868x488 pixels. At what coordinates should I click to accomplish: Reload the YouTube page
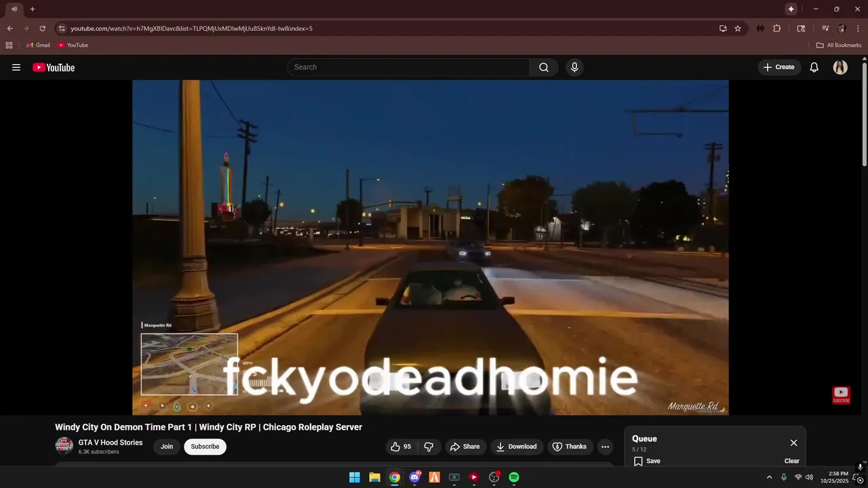[42, 28]
